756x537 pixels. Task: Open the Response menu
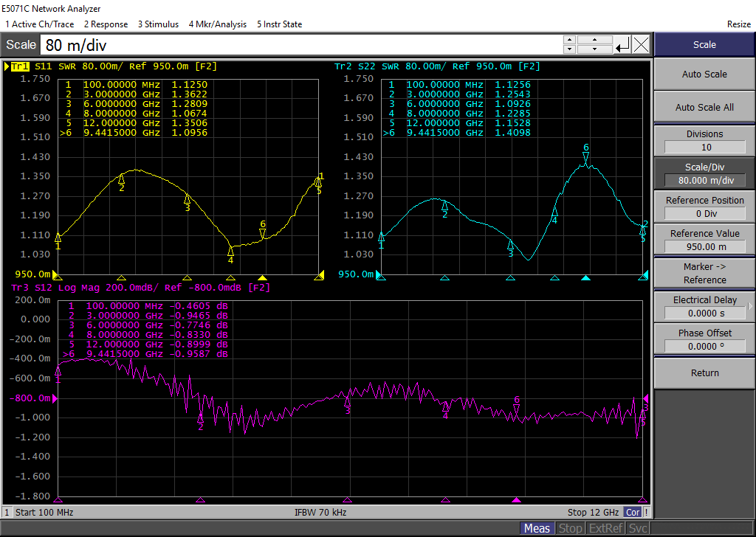[106, 24]
